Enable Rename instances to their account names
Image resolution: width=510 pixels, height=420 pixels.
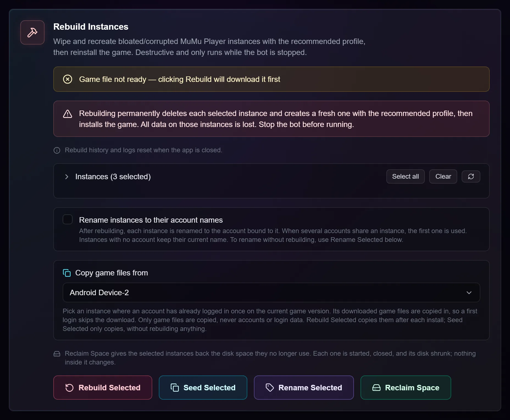[x=68, y=219]
